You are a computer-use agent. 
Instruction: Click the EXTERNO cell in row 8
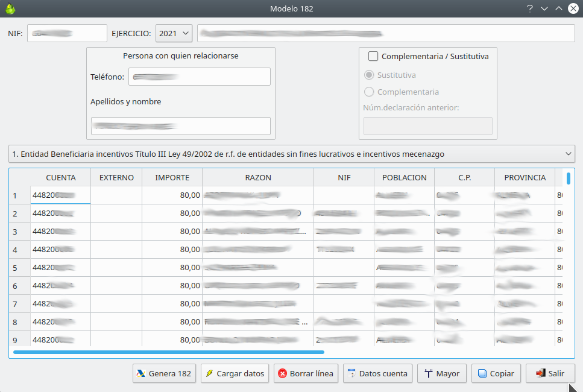pyautogui.click(x=116, y=321)
